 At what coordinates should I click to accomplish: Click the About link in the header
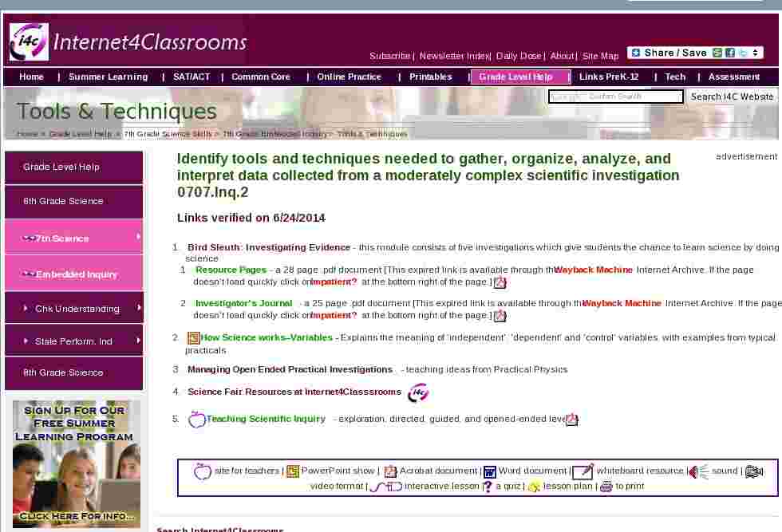562,56
